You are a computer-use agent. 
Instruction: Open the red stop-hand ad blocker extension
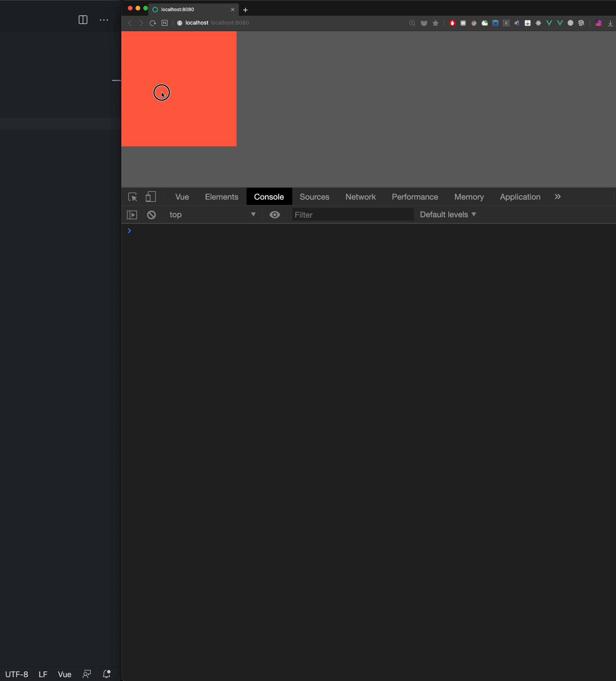(452, 23)
